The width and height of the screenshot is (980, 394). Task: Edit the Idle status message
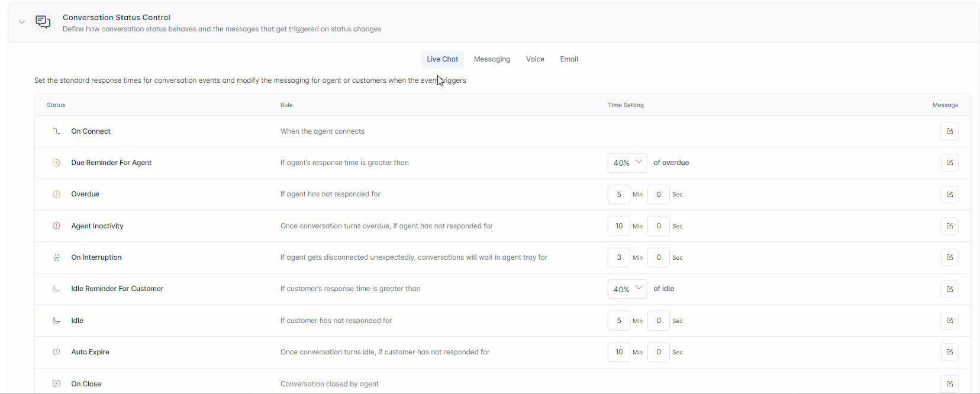click(949, 321)
